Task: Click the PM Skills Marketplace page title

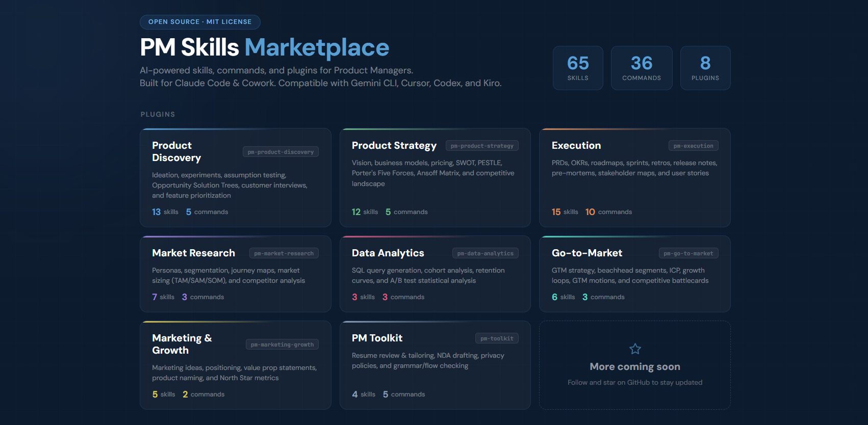Action: pos(264,47)
